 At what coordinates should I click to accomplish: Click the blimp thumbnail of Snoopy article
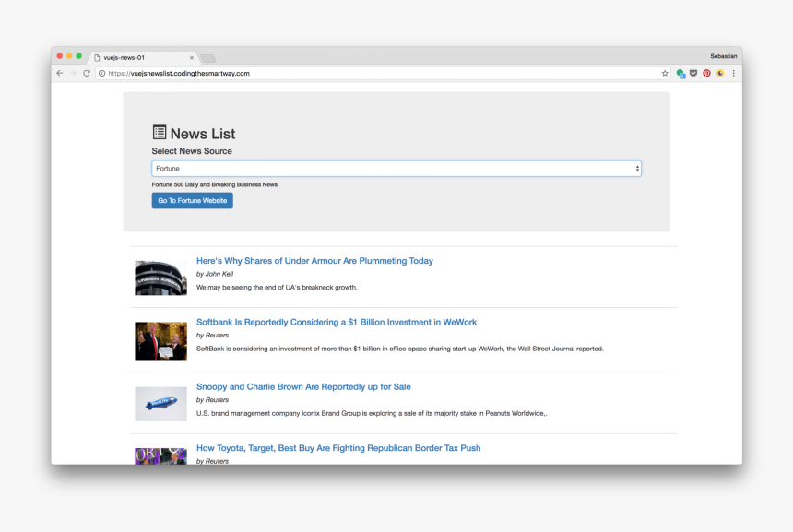[160, 404]
